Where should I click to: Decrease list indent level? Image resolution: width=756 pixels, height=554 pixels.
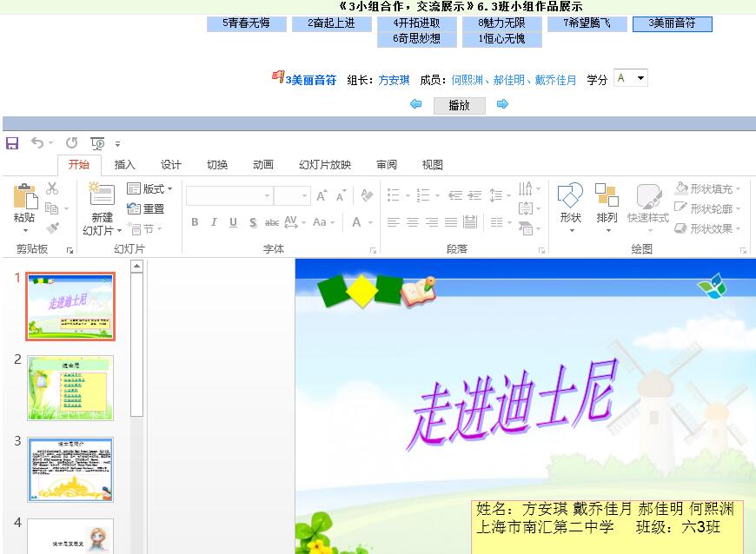[455, 195]
